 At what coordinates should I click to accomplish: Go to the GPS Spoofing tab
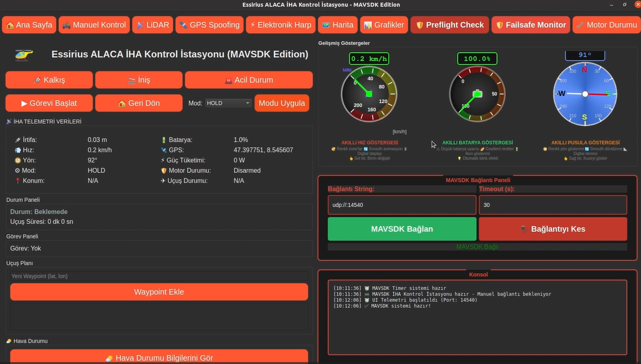click(210, 25)
